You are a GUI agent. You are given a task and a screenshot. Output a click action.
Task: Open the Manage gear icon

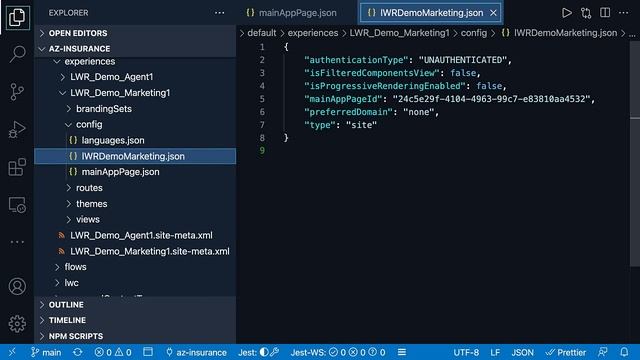pos(17,324)
